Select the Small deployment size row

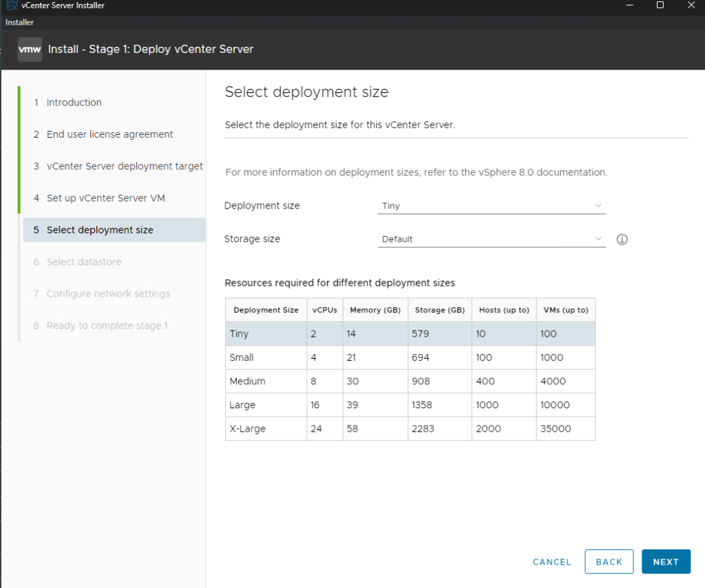[x=410, y=357]
